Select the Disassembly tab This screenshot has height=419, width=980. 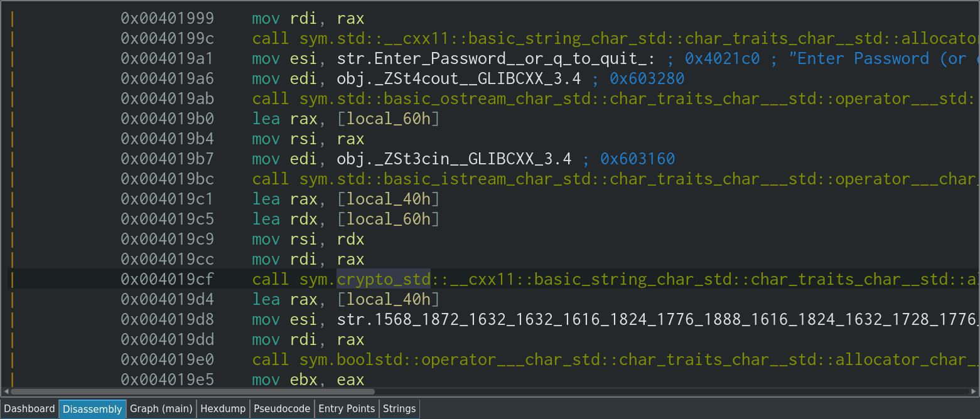point(92,409)
